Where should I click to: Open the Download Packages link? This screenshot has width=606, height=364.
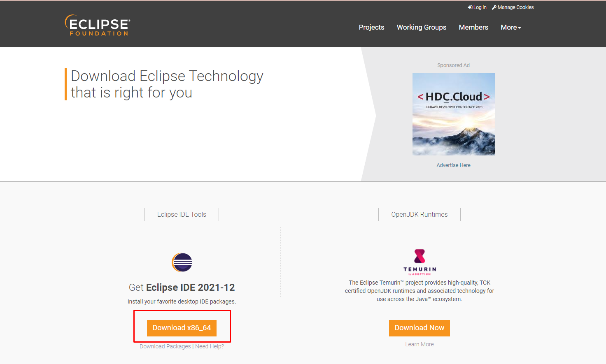tap(165, 346)
